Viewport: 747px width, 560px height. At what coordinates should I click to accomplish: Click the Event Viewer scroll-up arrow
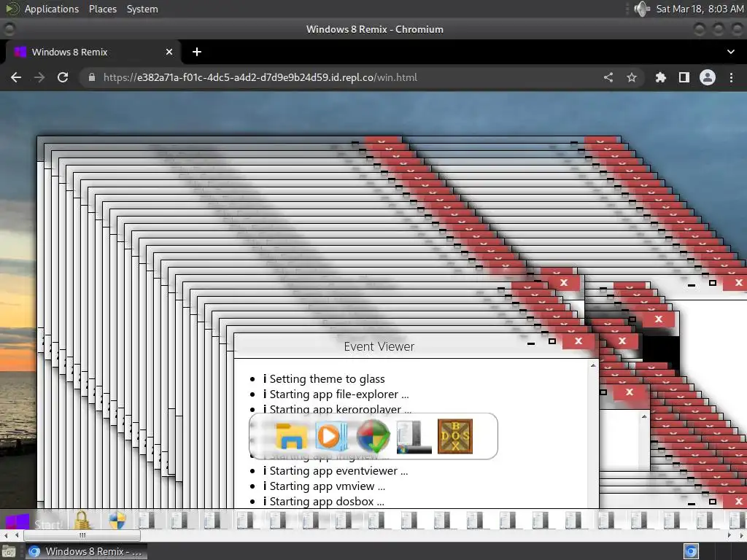click(592, 366)
